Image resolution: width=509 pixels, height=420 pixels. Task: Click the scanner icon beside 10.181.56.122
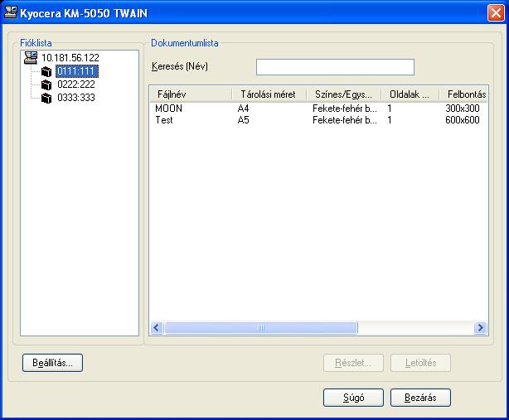tap(31, 58)
